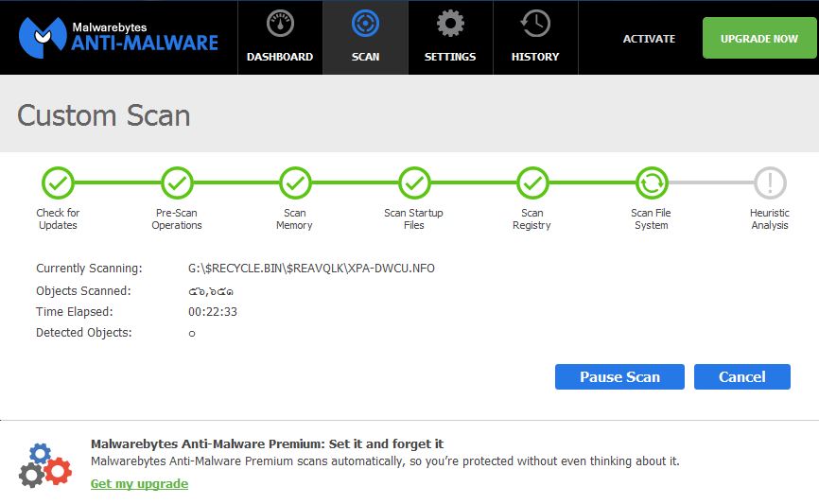Click the Scan Startup Files label
Image resolution: width=819 pixels, height=504 pixels.
point(413,218)
